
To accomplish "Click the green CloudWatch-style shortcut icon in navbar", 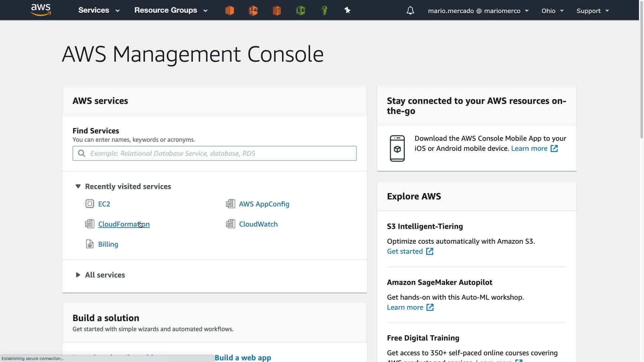I will point(301,11).
